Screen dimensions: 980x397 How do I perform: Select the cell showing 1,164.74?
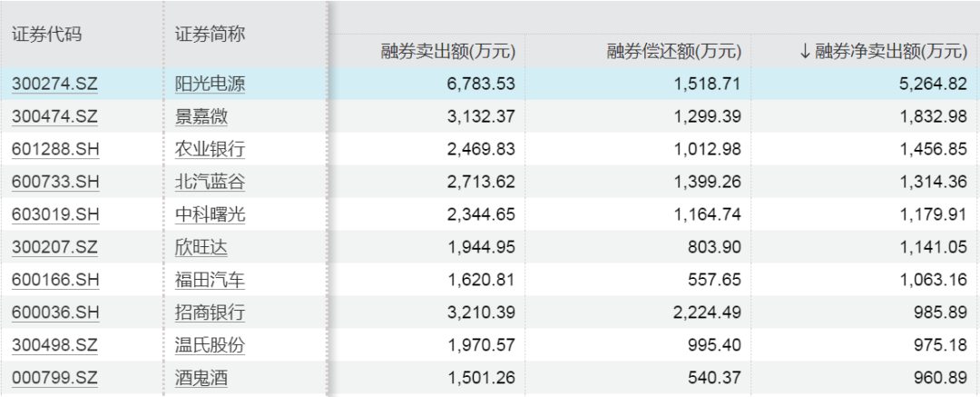point(638,214)
